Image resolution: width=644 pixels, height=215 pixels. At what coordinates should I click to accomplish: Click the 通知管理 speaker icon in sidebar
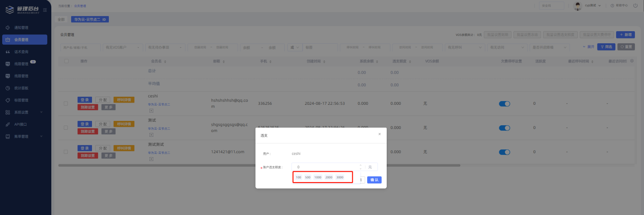(8, 27)
